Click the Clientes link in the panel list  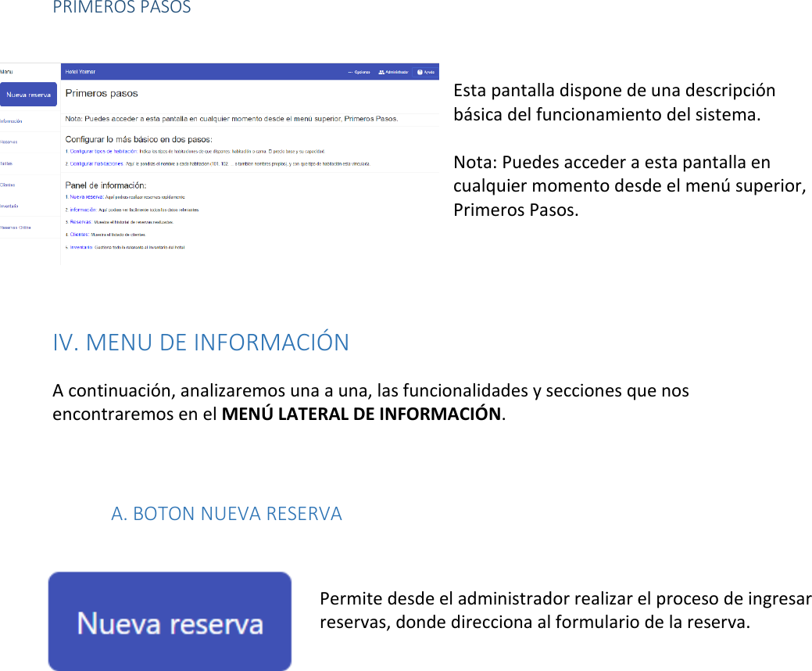coord(79,235)
